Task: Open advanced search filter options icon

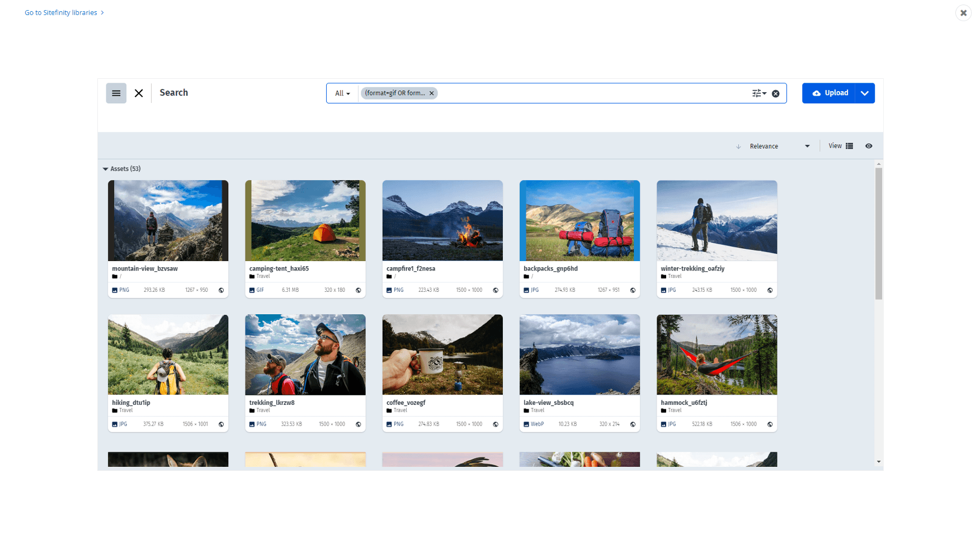Action: tap(758, 93)
